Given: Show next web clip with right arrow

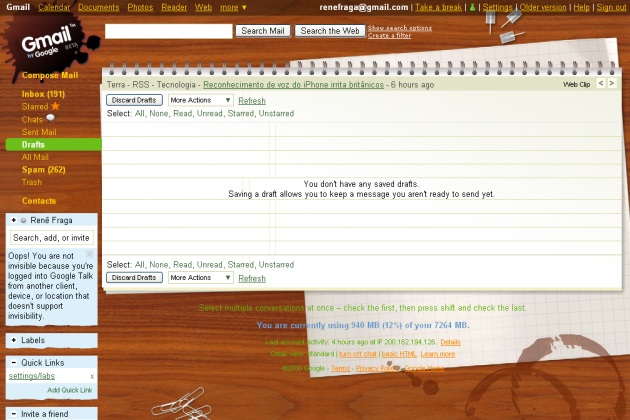Looking at the screenshot, I should pos(612,83).
